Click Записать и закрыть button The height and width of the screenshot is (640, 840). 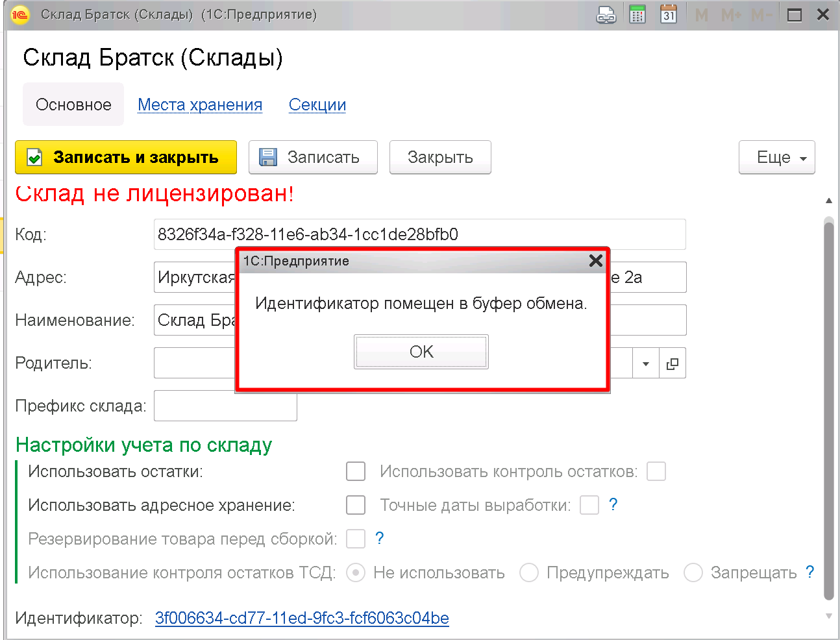pyautogui.click(x=126, y=157)
